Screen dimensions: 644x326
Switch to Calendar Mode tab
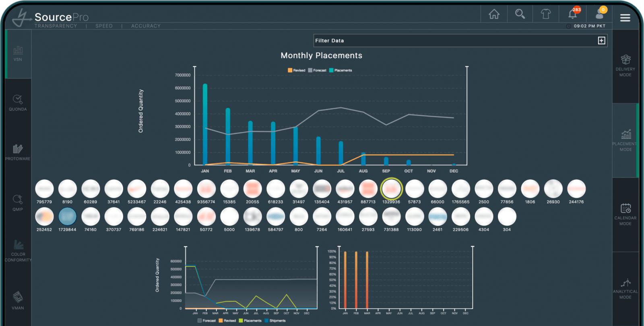click(625, 214)
